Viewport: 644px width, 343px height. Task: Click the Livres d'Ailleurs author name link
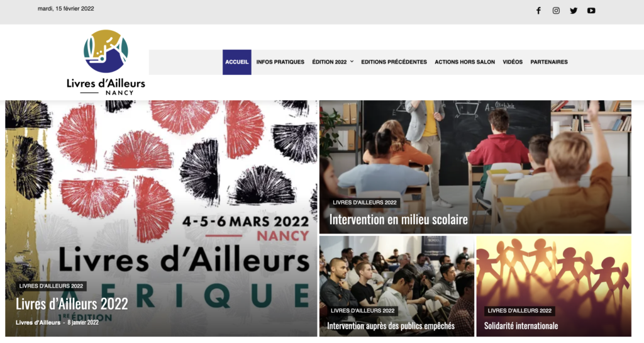(x=38, y=322)
